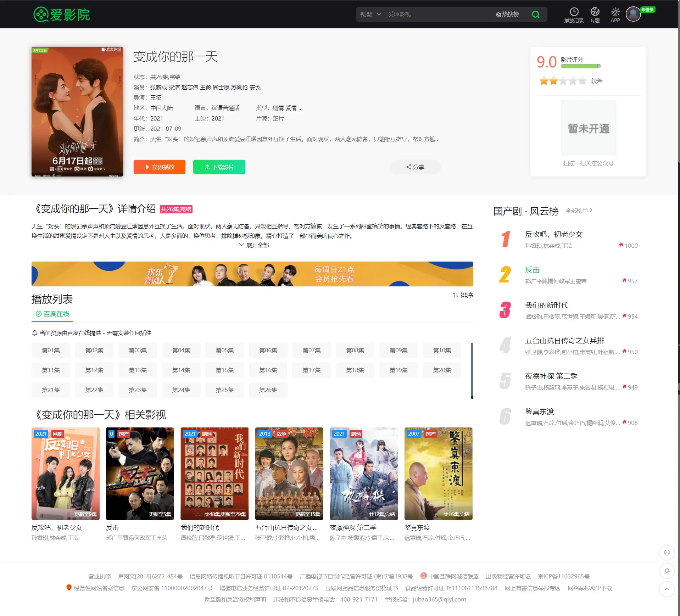Click the 热搜榜 flame icon

(x=498, y=15)
